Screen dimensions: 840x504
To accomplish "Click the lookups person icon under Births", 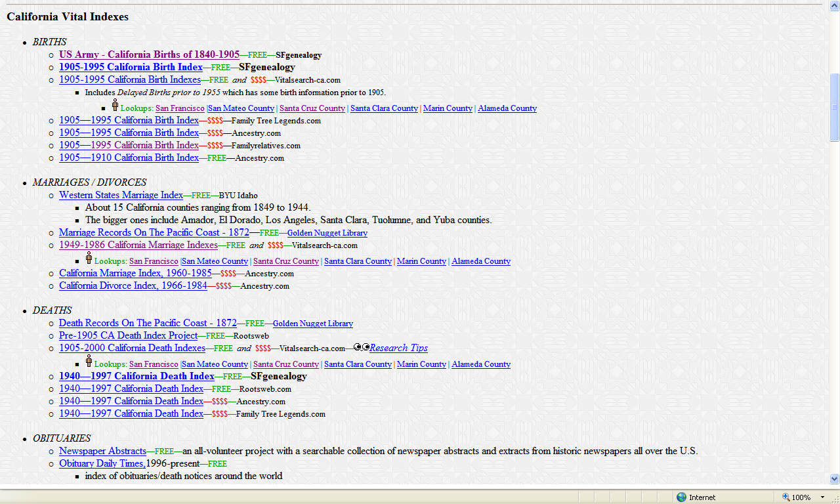I will [x=115, y=105].
